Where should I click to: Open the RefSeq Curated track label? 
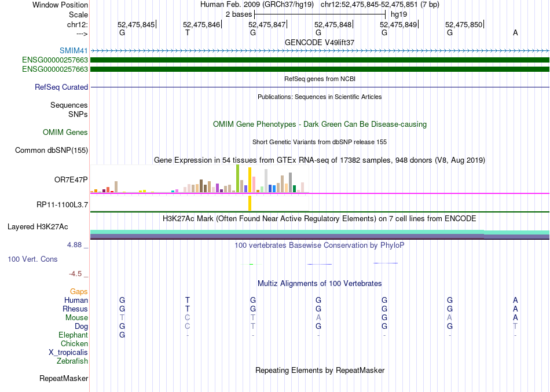[61, 87]
